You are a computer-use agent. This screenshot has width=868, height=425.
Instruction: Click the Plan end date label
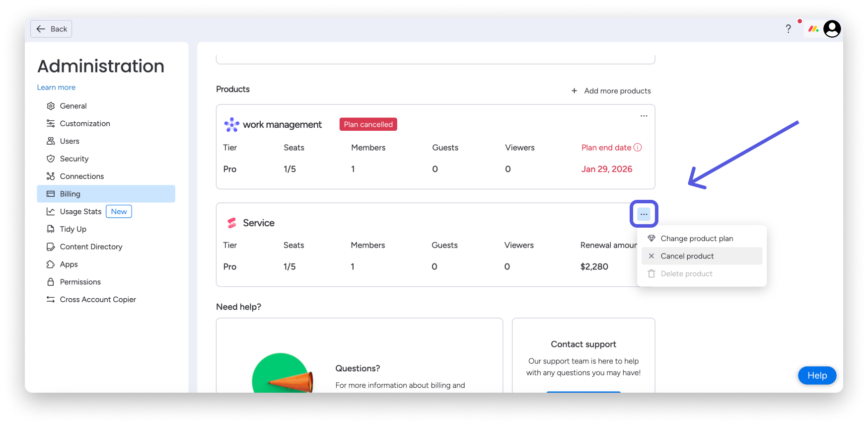click(x=606, y=148)
